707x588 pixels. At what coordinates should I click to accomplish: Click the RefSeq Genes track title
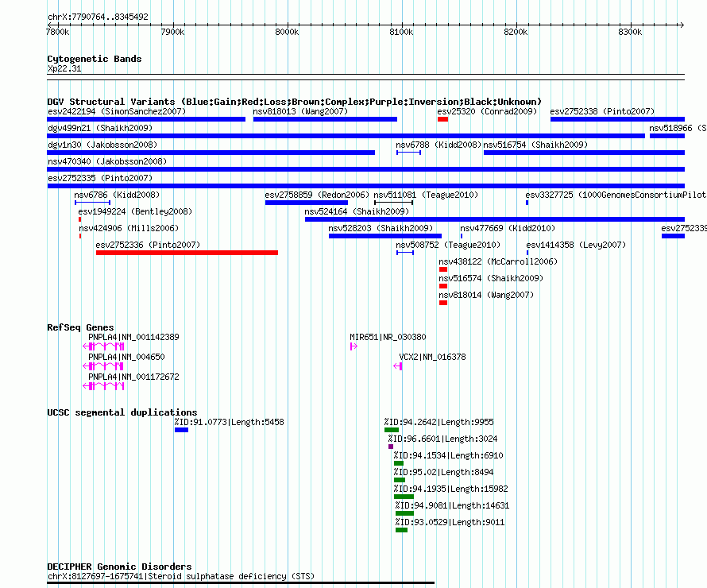[81, 327]
